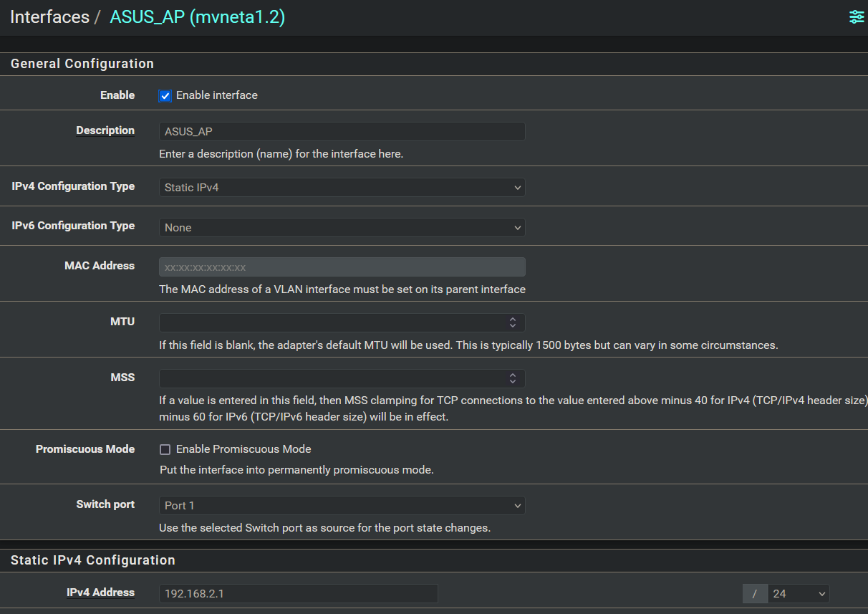
Task: Toggle the Enable interface checkbox
Action: (165, 96)
